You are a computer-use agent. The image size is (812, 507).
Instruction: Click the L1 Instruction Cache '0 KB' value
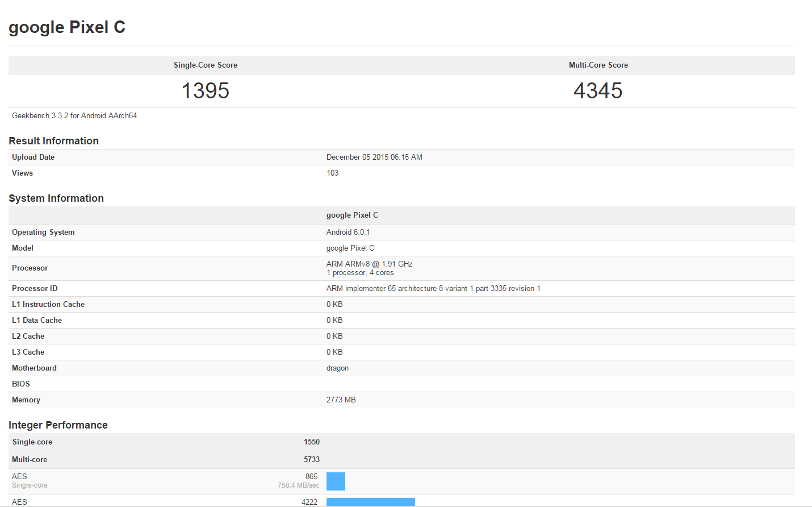334,305
